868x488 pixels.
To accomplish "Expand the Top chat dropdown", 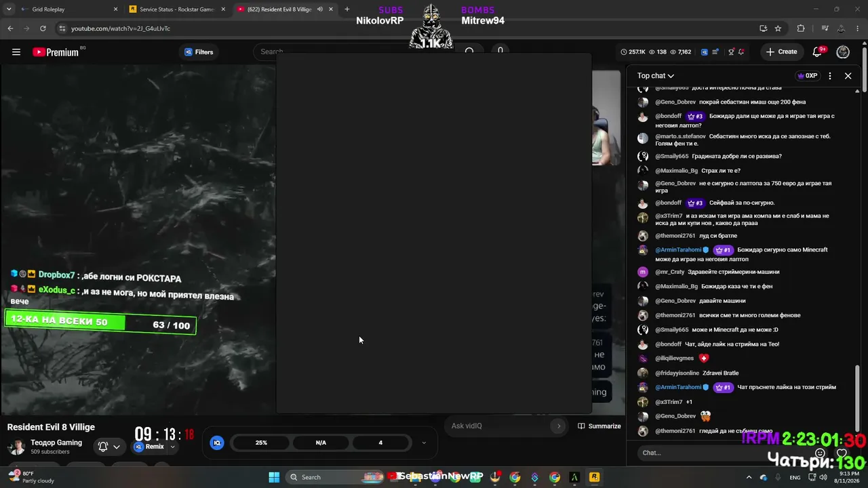I will [x=655, y=76].
